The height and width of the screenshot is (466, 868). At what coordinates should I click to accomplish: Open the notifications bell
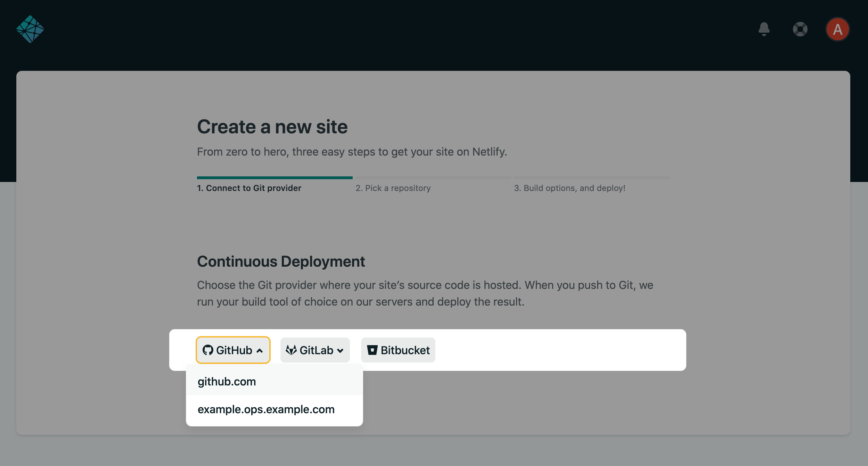pos(764,29)
